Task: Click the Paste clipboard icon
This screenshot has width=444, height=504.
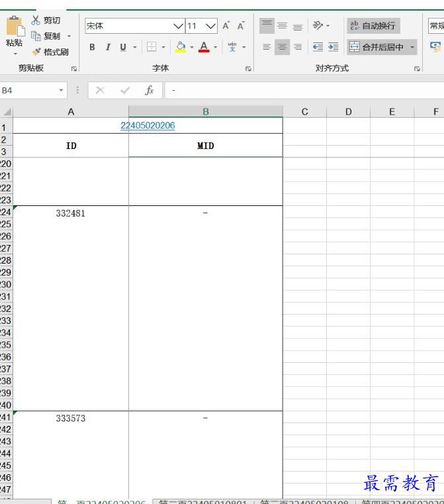Action: coord(15,26)
